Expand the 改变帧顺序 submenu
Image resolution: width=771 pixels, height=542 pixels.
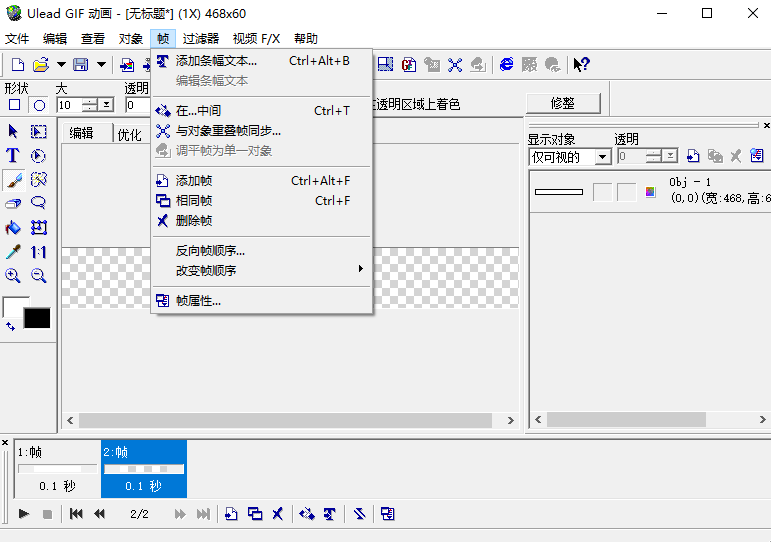(261, 270)
